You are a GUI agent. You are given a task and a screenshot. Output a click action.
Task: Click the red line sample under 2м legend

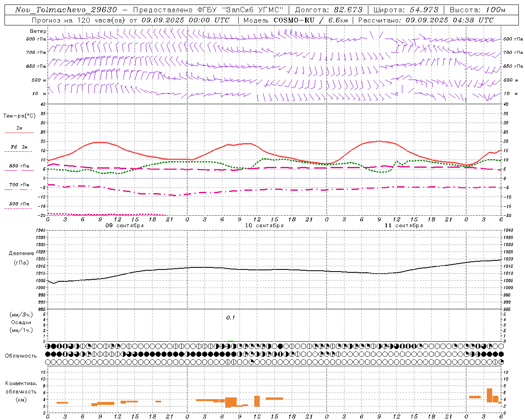coord(19,132)
